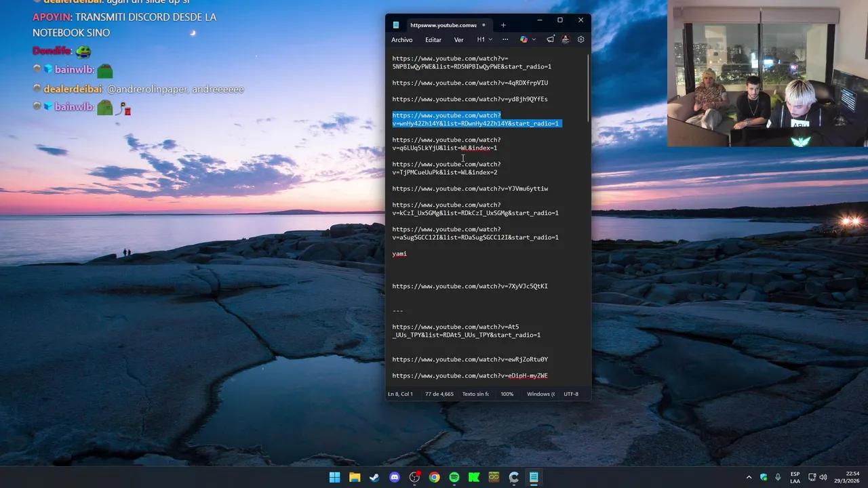Image resolution: width=868 pixels, height=488 pixels.
Task: Switch the ESP LAA input language
Action: (x=795, y=477)
